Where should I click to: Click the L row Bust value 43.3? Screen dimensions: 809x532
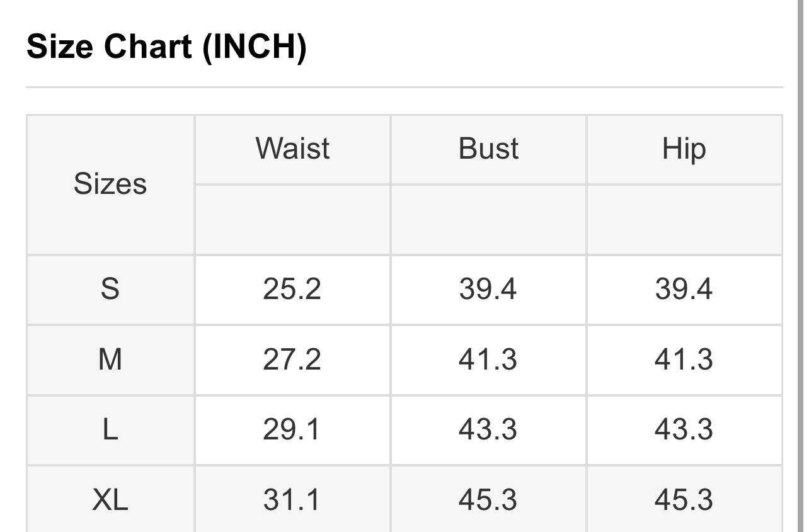coord(488,429)
